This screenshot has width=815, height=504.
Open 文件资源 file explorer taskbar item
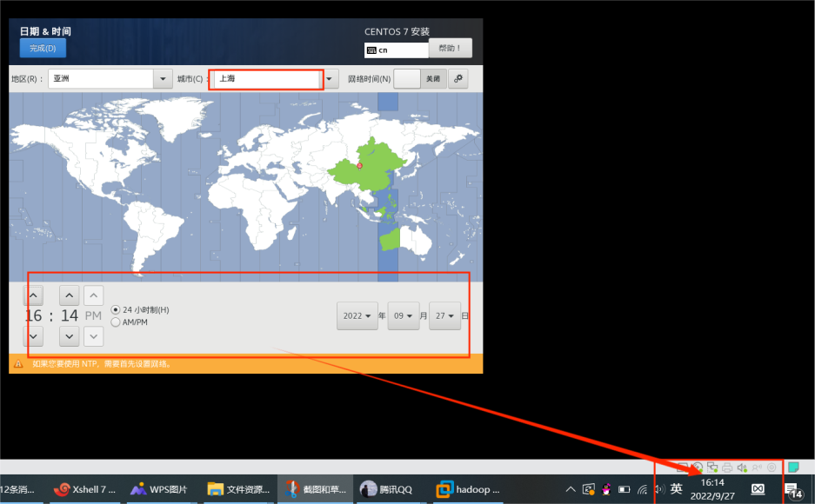(x=238, y=489)
